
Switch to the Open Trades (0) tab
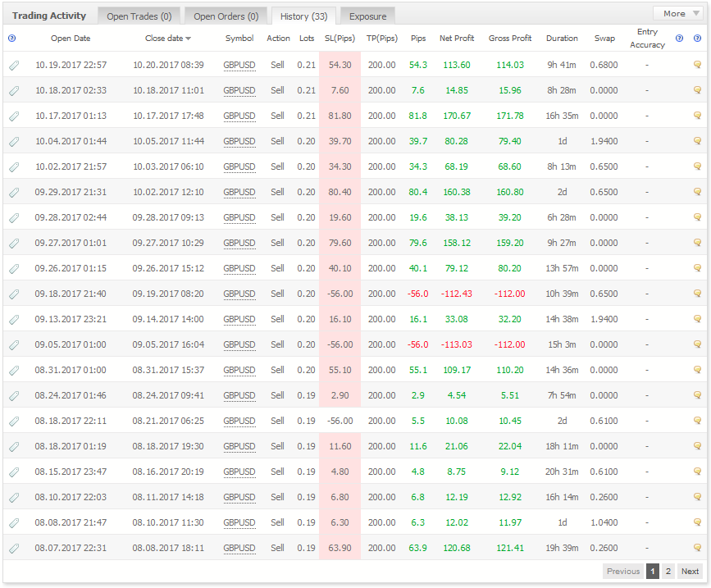click(x=139, y=16)
